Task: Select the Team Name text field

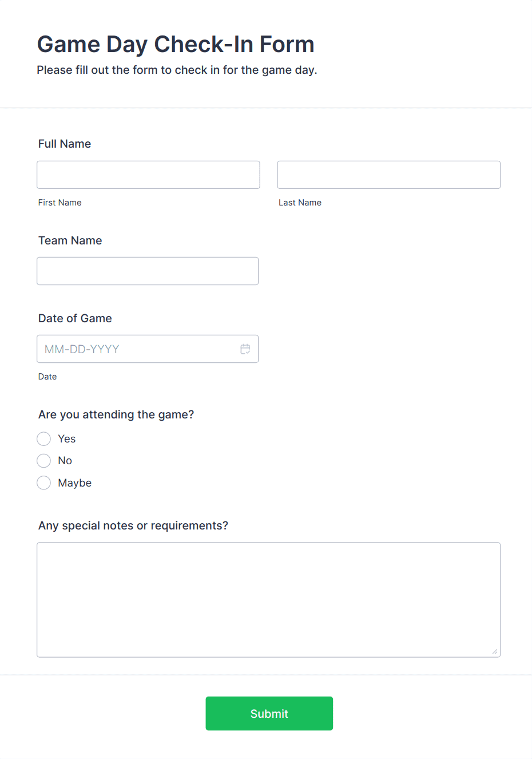Action: point(148,271)
